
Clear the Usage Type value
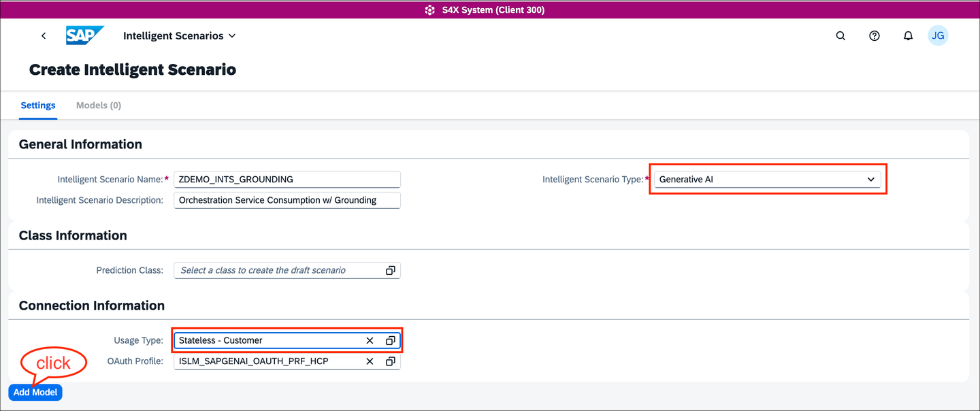[x=370, y=340]
